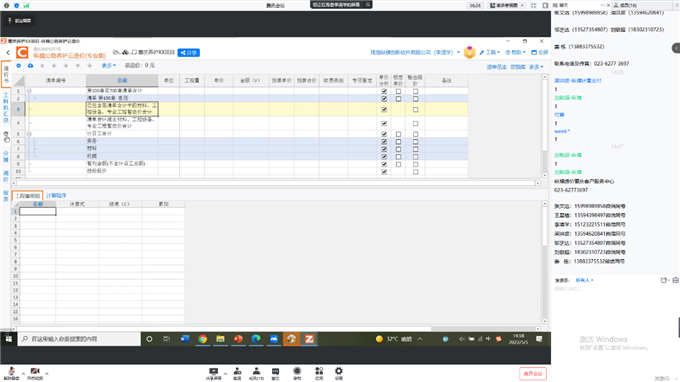
Task: Open PowerPoint from the shared taskbar
Action: 238,339
